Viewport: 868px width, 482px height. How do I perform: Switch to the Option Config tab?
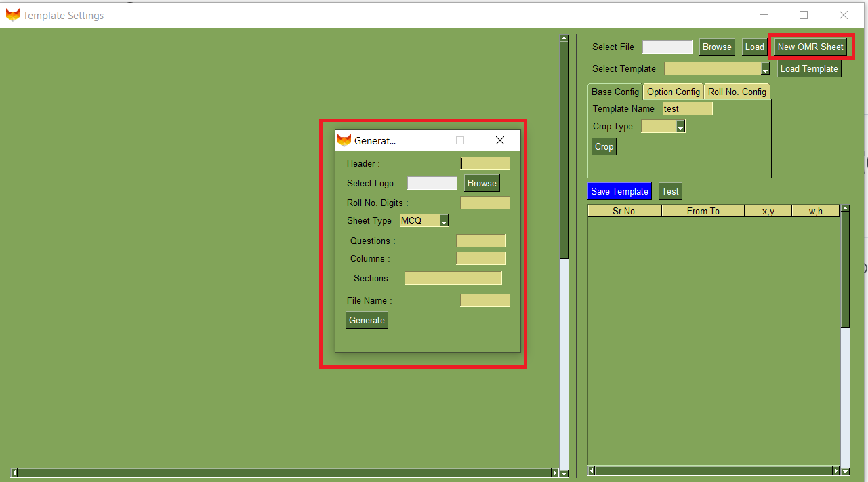pos(673,92)
